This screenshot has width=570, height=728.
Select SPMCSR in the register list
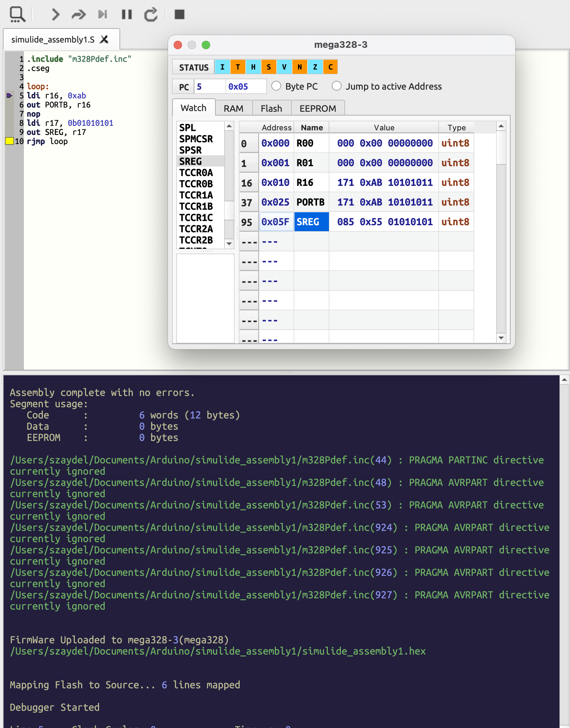(196, 139)
